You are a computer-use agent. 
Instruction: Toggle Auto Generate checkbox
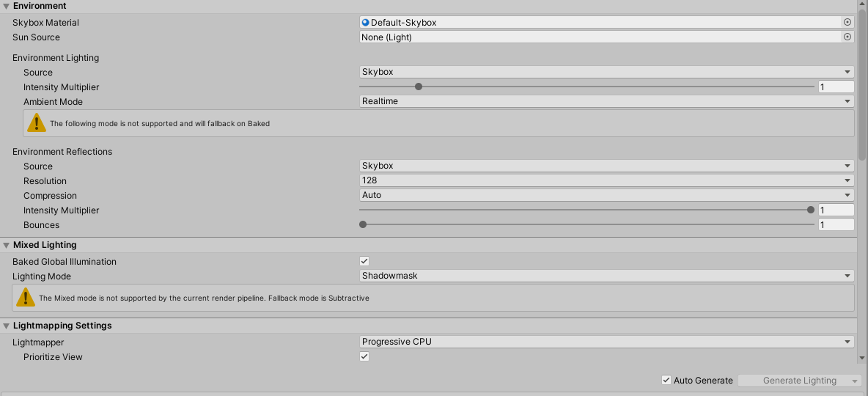coord(666,380)
